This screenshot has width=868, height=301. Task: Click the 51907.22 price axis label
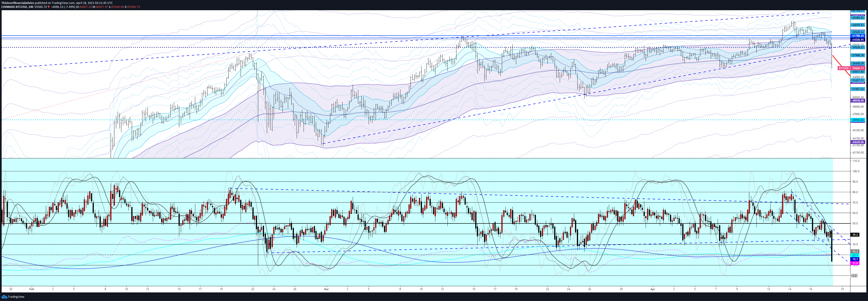click(858, 89)
